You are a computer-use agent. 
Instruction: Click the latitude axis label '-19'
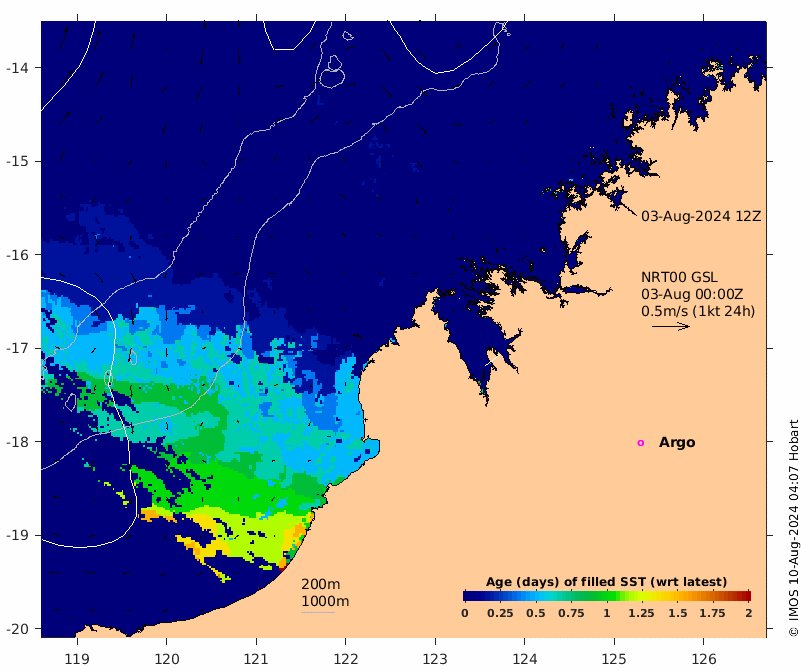17,535
